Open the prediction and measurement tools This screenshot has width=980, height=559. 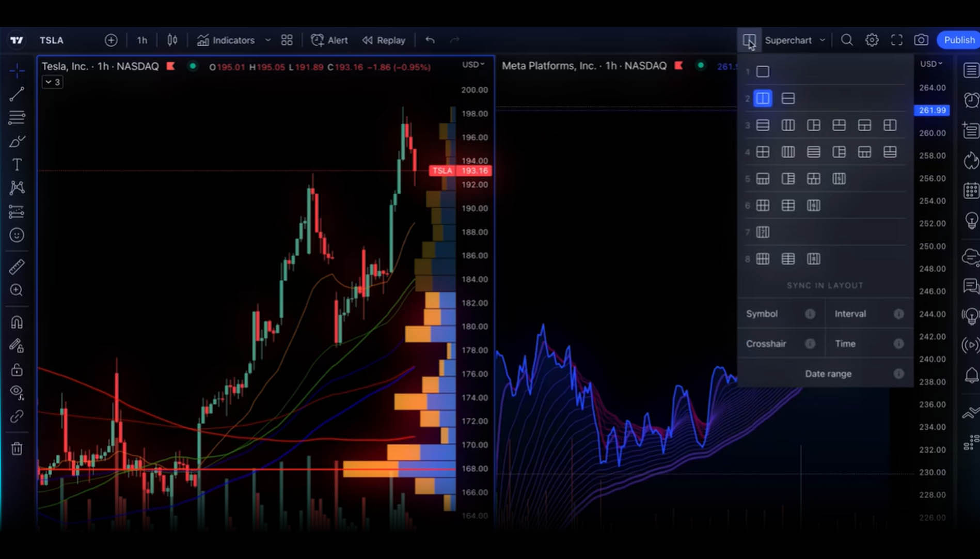click(x=17, y=212)
